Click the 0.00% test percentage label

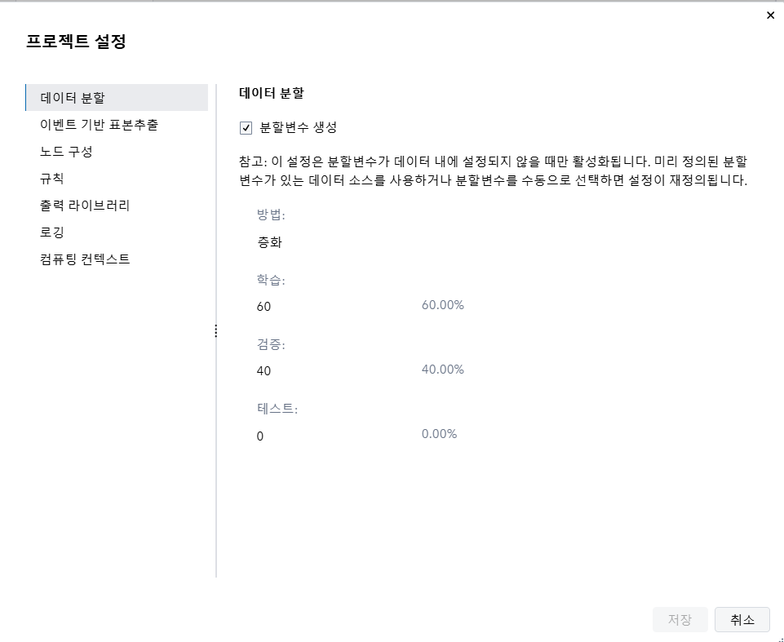(439, 434)
